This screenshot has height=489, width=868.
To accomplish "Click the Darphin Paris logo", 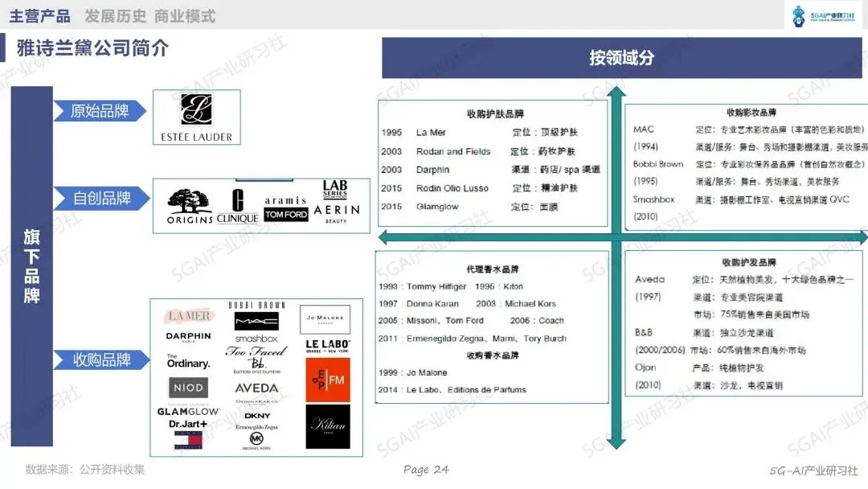I will click(188, 337).
